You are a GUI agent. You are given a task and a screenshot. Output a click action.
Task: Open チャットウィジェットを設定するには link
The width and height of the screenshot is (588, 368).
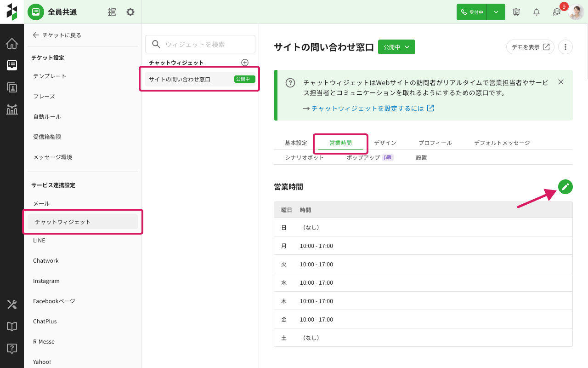[x=368, y=109]
